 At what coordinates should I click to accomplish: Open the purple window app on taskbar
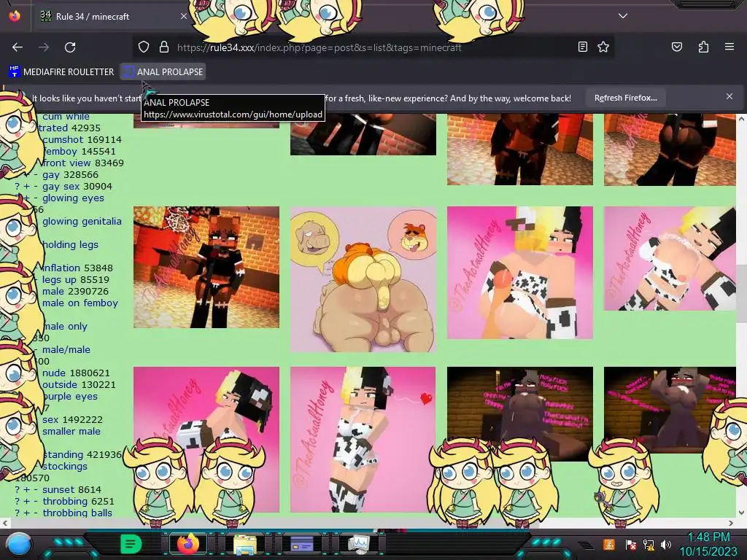[x=301, y=544]
